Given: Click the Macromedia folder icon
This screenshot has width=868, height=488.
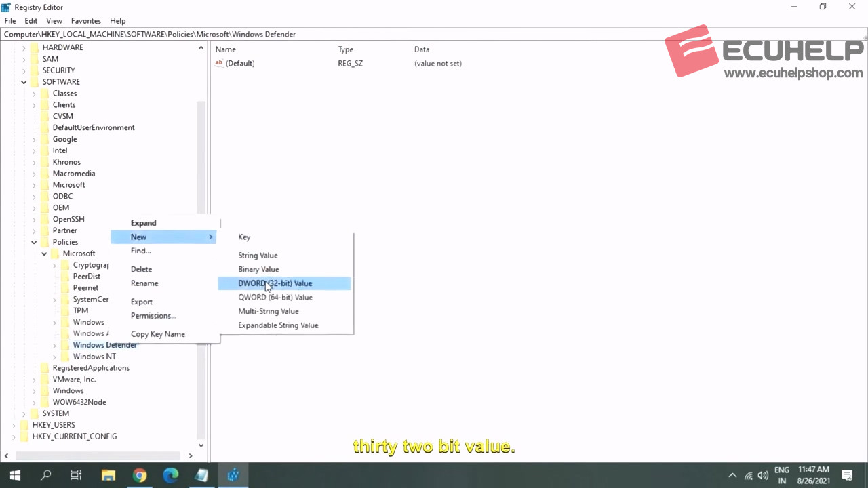Looking at the screenshot, I should (45, 174).
